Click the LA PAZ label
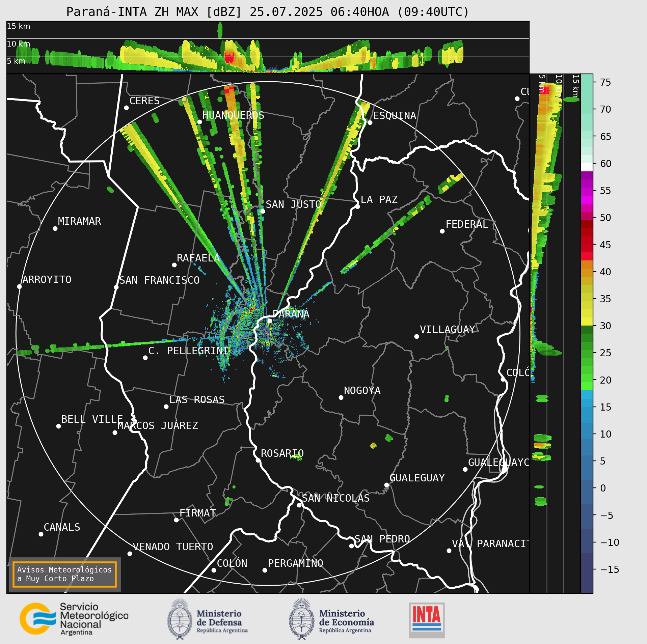 click(379, 199)
